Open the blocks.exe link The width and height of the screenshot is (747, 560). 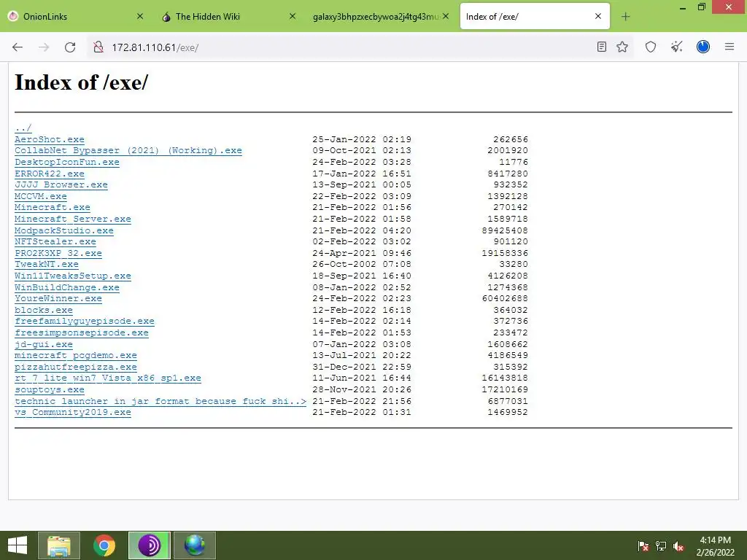click(44, 310)
